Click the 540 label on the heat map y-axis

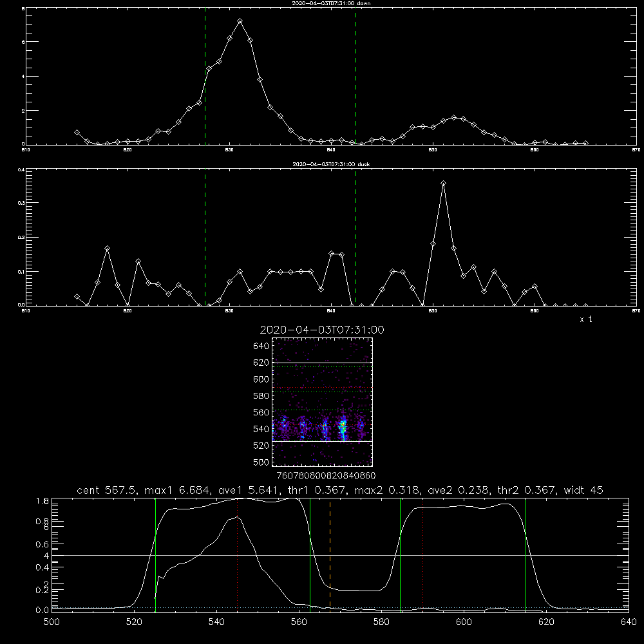(261, 429)
